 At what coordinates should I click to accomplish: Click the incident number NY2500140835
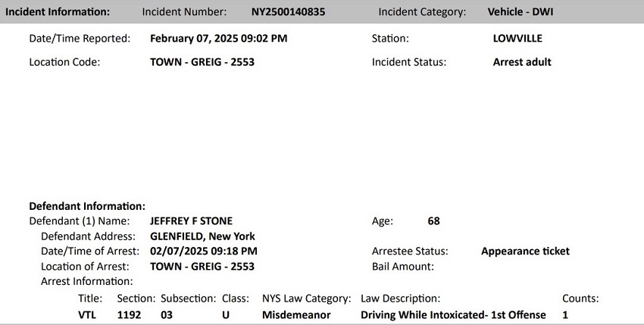[289, 12]
